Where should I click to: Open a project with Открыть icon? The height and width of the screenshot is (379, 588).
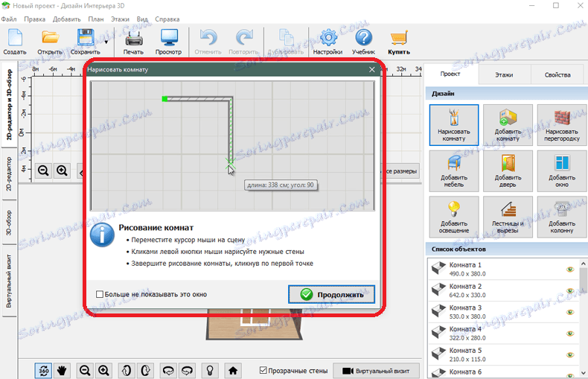pyautogui.click(x=50, y=37)
